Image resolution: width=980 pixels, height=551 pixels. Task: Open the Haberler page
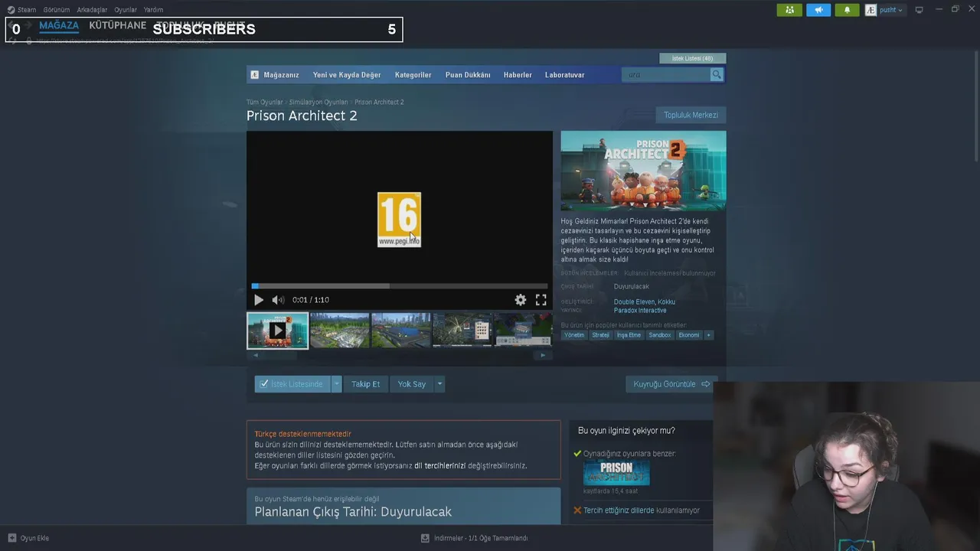pos(518,75)
